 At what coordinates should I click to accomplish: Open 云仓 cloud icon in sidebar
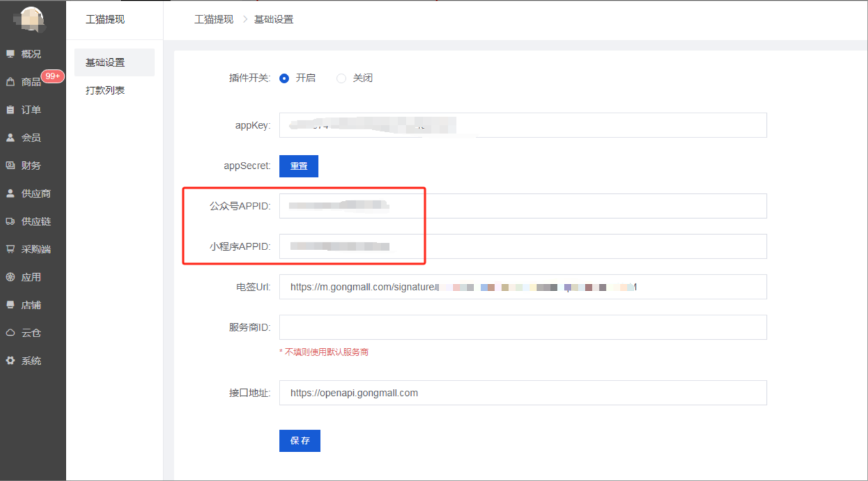click(10, 333)
